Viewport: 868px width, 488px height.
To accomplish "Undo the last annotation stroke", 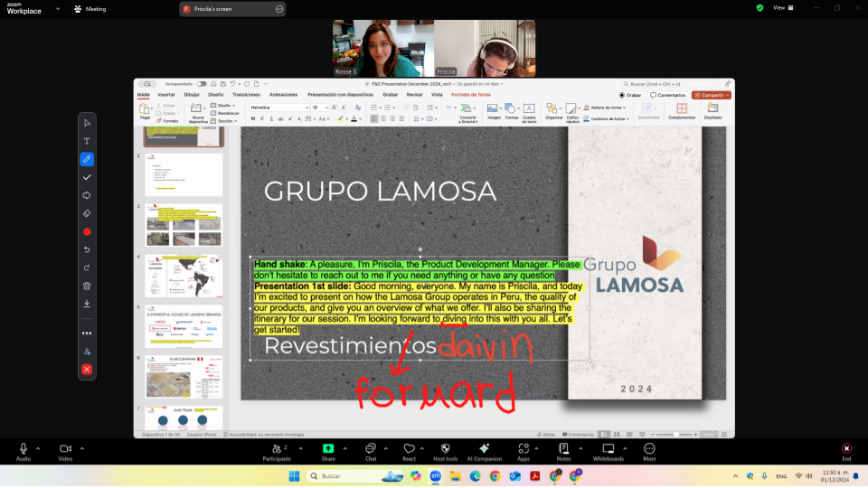I will (x=87, y=249).
